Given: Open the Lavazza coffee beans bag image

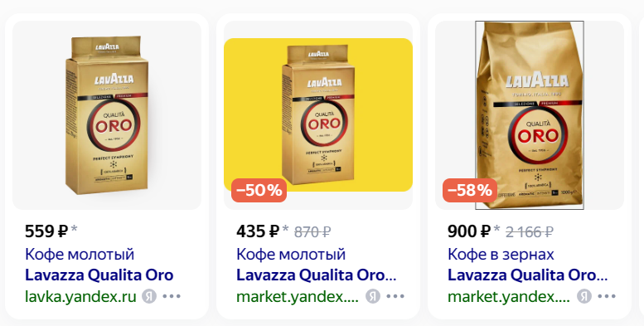Looking at the screenshot, I should tap(530, 115).
